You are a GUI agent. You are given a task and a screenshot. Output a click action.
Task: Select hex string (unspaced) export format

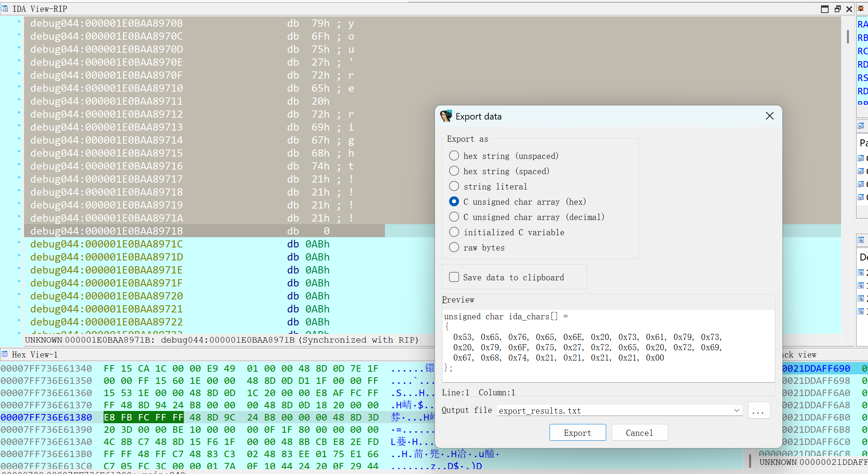(x=454, y=155)
